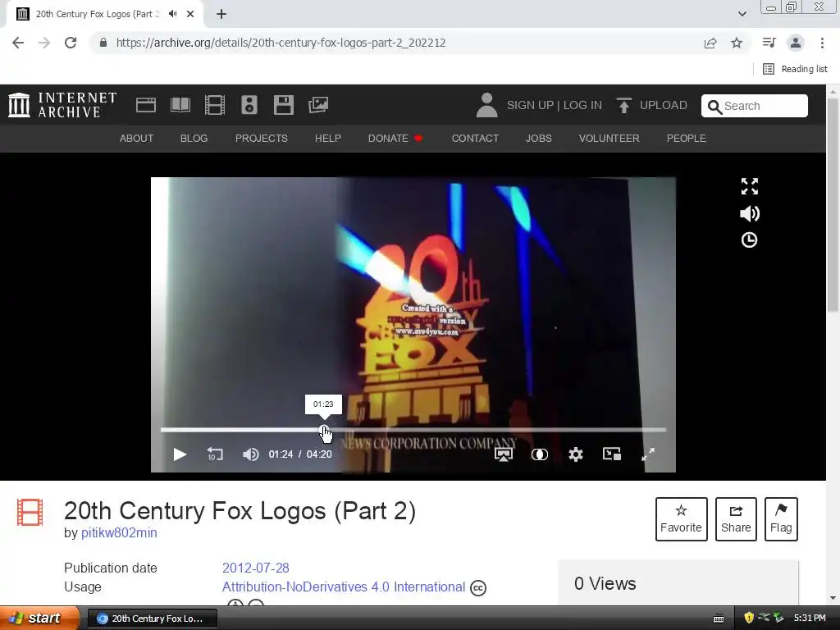This screenshot has width=840, height=630.
Task: Focus the Search input field
Action: point(755,106)
